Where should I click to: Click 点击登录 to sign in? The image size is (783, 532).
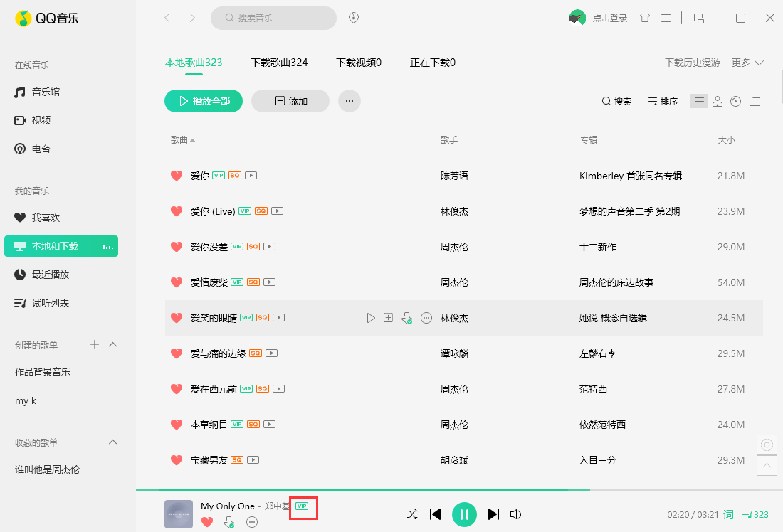tap(610, 18)
